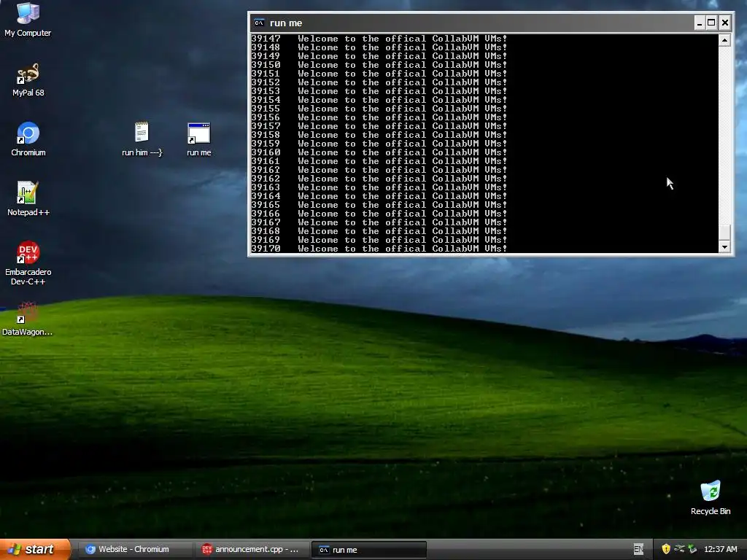Select the 'run him --}' text file
Image resolution: width=747 pixels, height=560 pixels.
coord(142,139)
